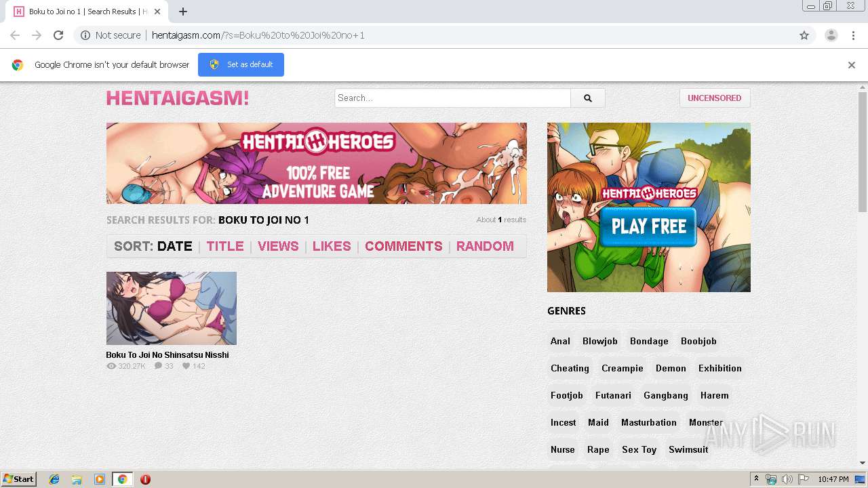Select the Demon genre tag

coord(671,368)
